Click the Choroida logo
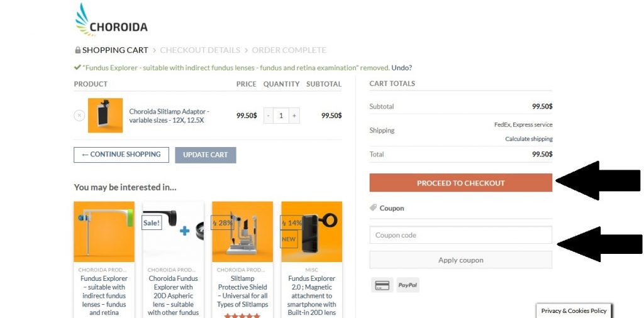This screenshot has width=644, height=318. [111, 20]
